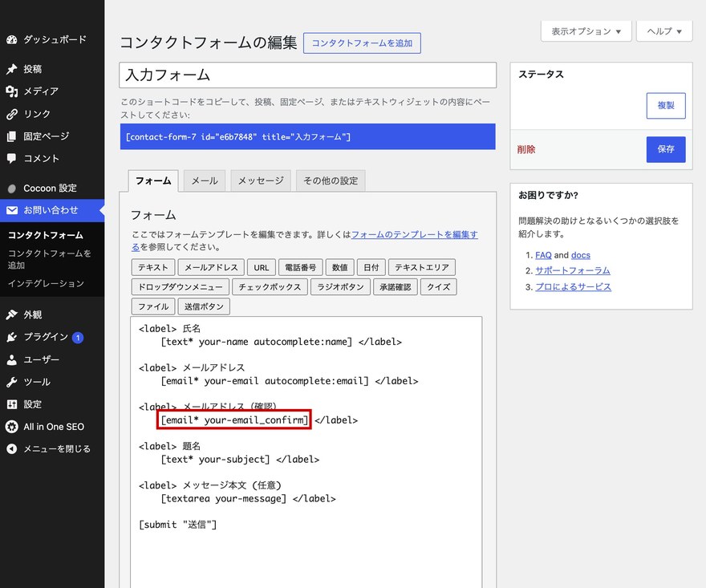
Task: Click the red 削除 link
Action: 526,149
